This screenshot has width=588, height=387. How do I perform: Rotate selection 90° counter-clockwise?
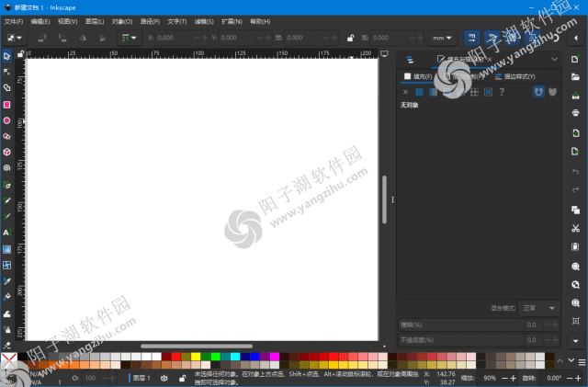click(x=42, y=38)
